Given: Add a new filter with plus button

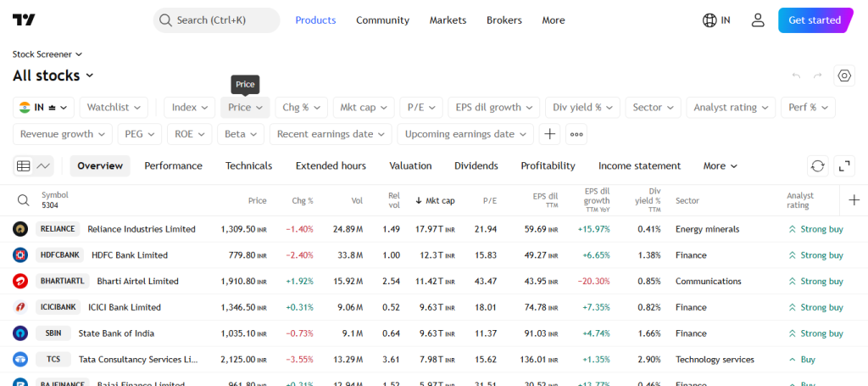Looking at the screenshot, I should (549, 134).
